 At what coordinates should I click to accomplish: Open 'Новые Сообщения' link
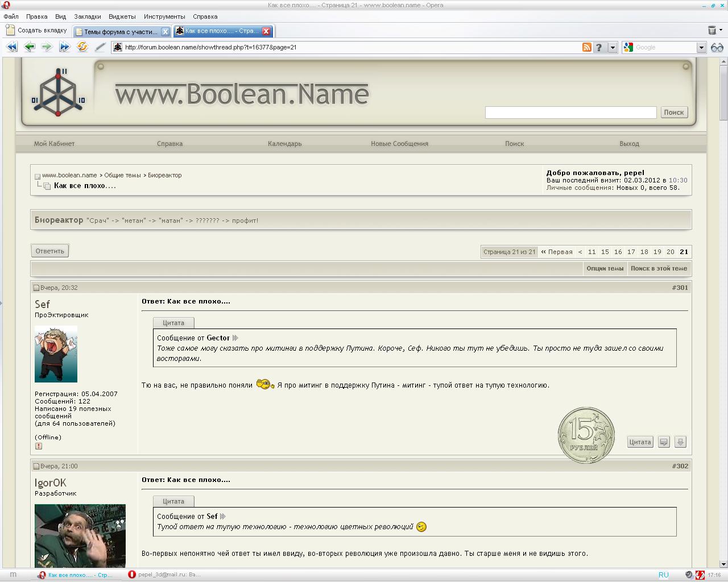(399, 144)
